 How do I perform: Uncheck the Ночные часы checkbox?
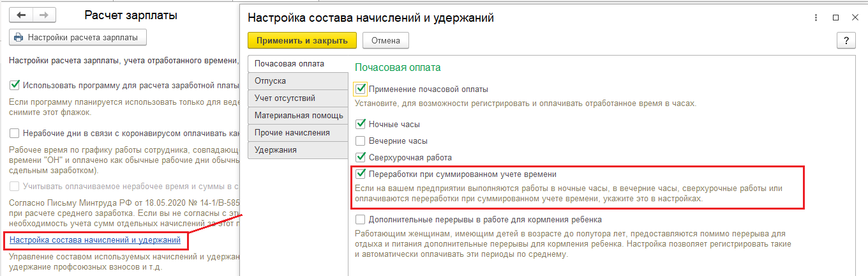click(361, 124)
